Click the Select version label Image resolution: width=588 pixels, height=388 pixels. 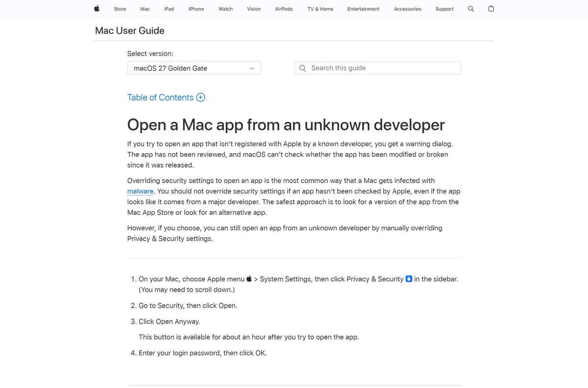tap(150, 53)
